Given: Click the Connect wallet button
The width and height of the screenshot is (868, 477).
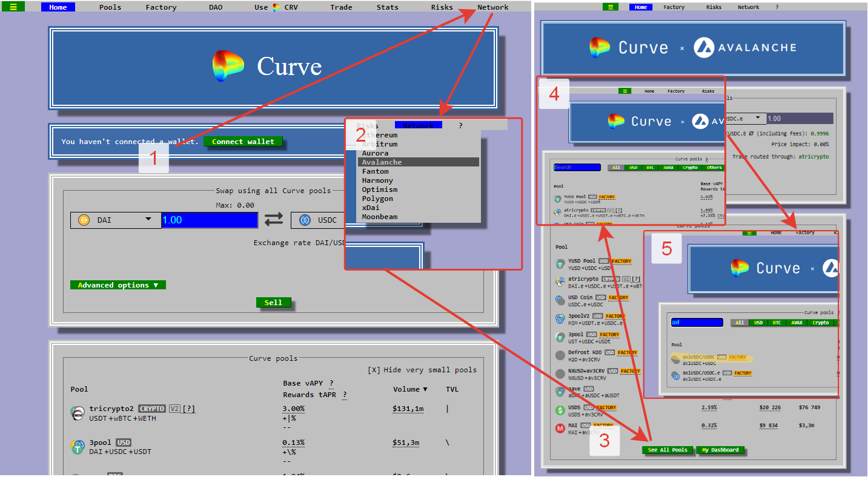Looking at the screenshot, I should (243, 142).
